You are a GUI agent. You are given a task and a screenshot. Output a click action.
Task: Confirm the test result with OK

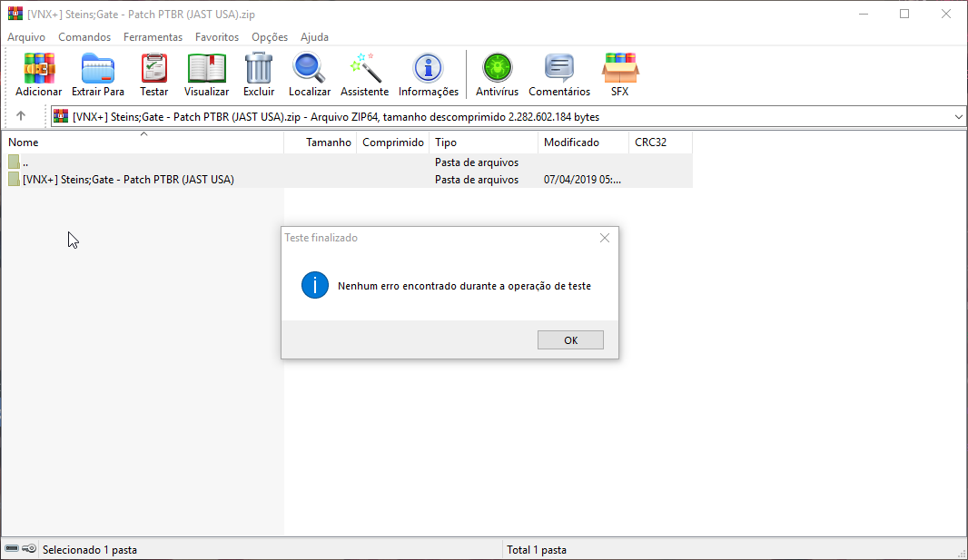pyautogui.click(x=570, y=339)
